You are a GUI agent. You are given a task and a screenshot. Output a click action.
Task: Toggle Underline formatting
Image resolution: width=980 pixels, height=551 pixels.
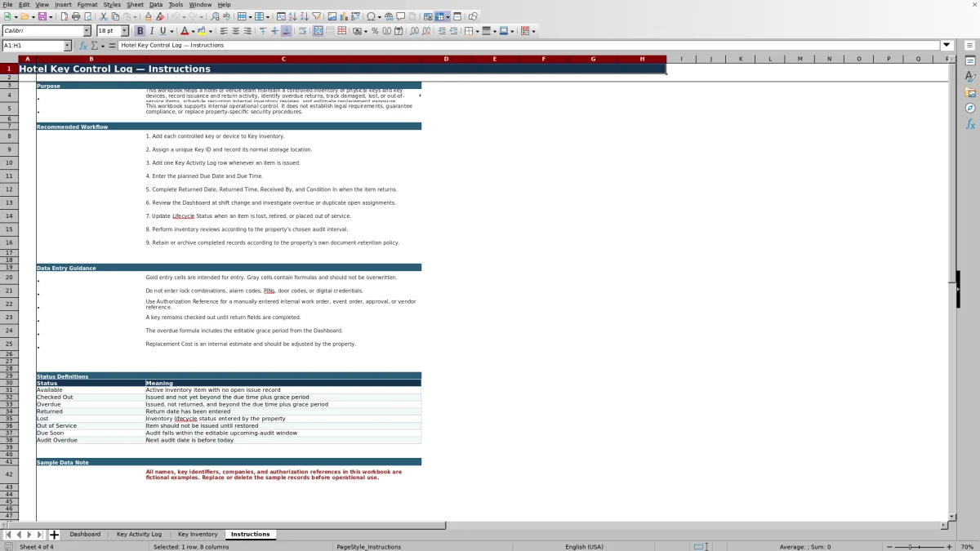coord(163,31)
